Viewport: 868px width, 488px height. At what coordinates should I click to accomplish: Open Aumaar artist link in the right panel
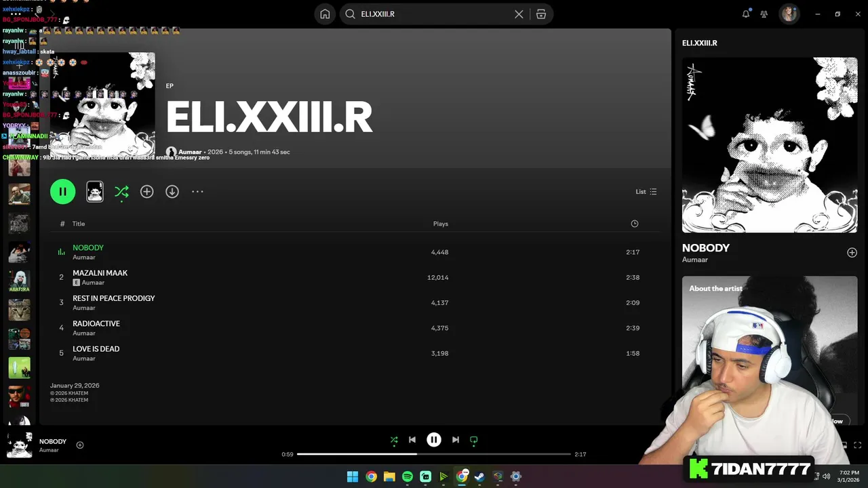coord(695,260)
